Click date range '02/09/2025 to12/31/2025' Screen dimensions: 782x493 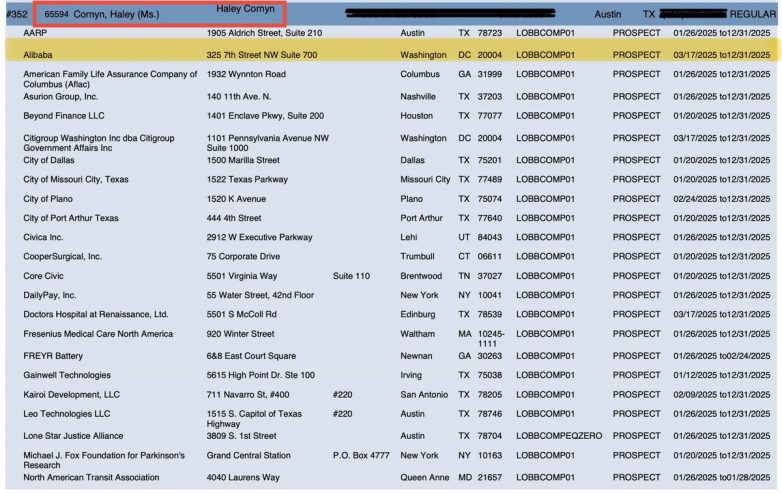point(722,395)
